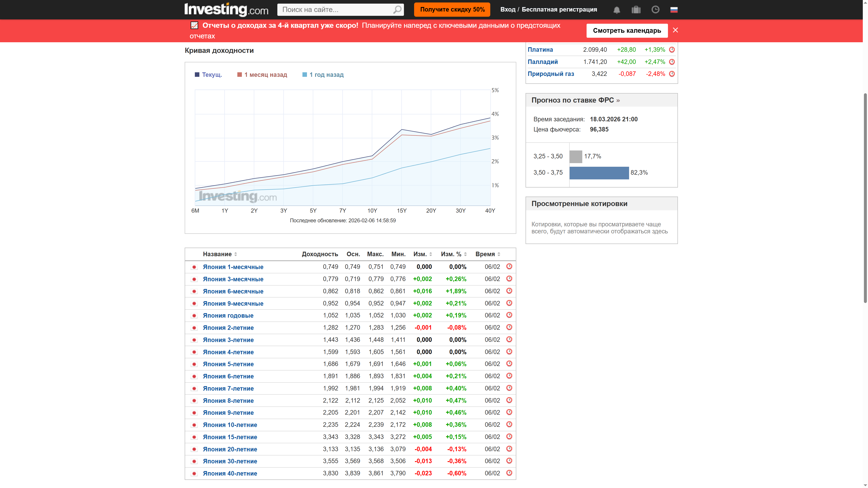Open Бесплатная регистрация in the header
Screen dimensions: 868x488
coord(559,9)
